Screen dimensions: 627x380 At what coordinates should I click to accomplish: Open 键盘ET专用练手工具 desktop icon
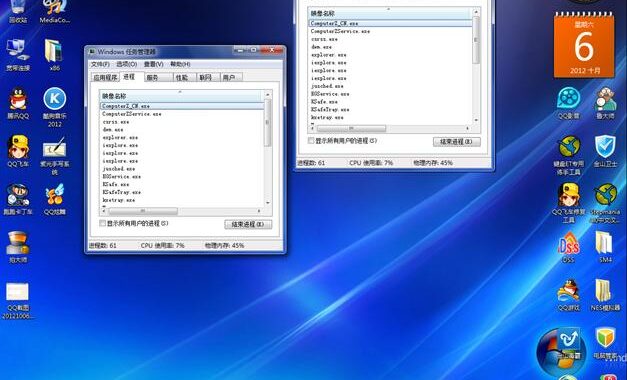pyautogui.click(x=569, y=154)
